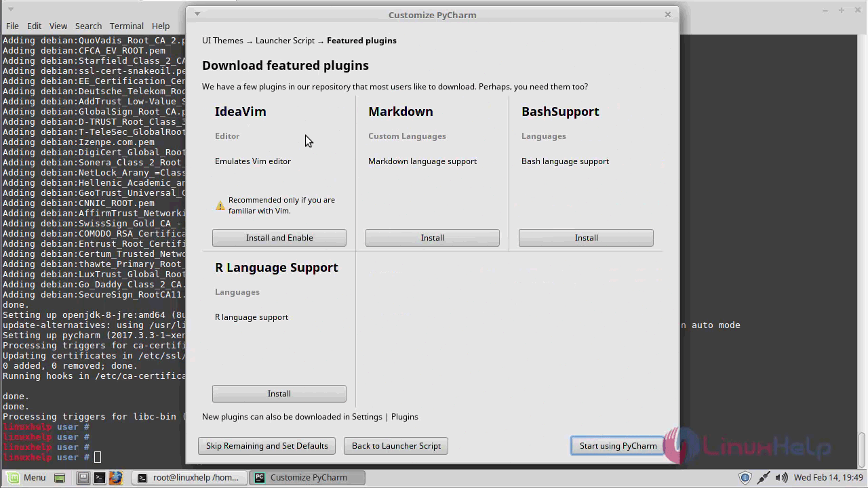
Task: Click the show desktop panel icon
Action: point(60,478)
